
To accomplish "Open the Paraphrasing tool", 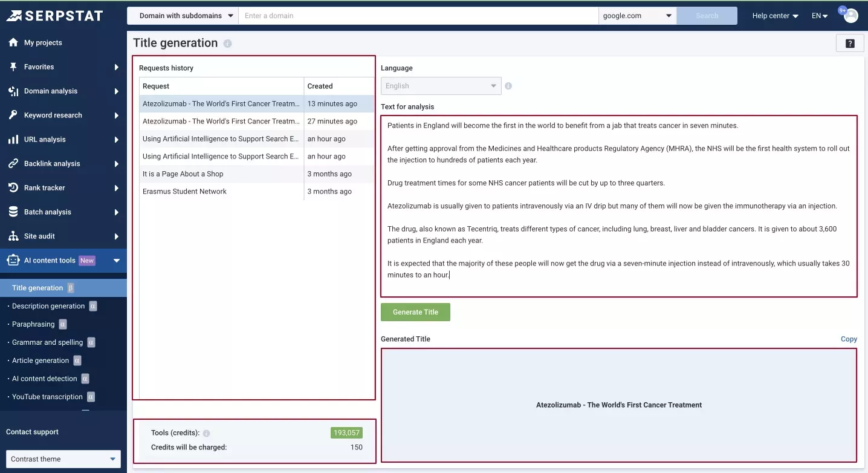I will [33, 324].
